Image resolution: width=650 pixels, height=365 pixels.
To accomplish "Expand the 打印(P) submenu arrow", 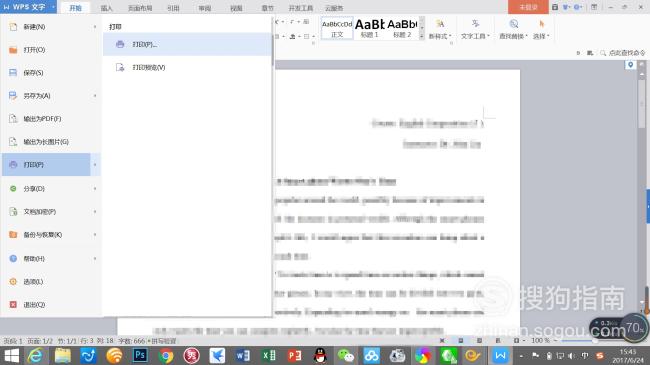I will coord(95,165).
